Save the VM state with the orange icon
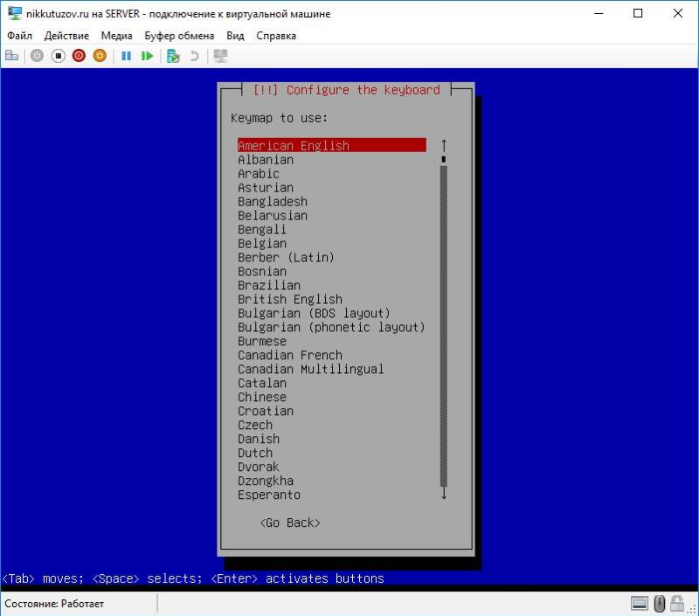 pyautogui.click(x=98, y=55)
